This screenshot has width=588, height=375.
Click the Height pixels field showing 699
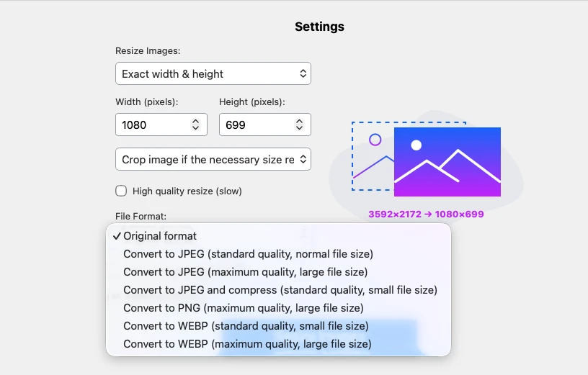tap(264, 125)
